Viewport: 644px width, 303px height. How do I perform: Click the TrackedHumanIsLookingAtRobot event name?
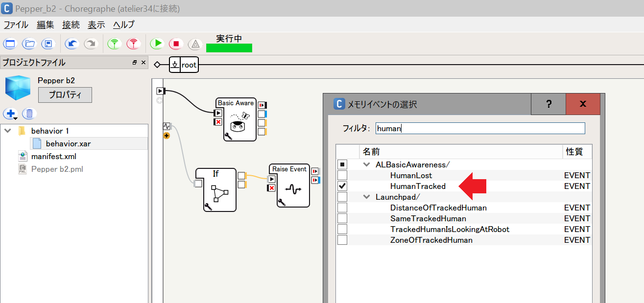coord(450,229)
